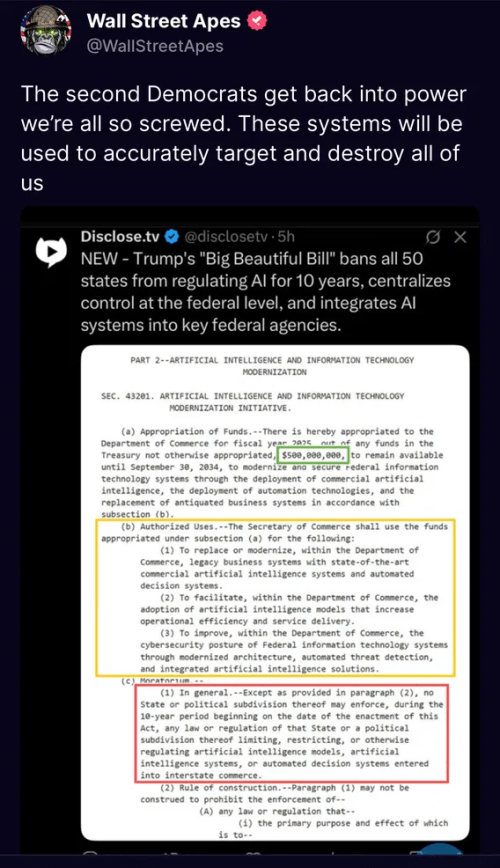Click the red-boxed Moratorium paragraph
This screenshot has height=868, width=500.
[x=291, y=733]
